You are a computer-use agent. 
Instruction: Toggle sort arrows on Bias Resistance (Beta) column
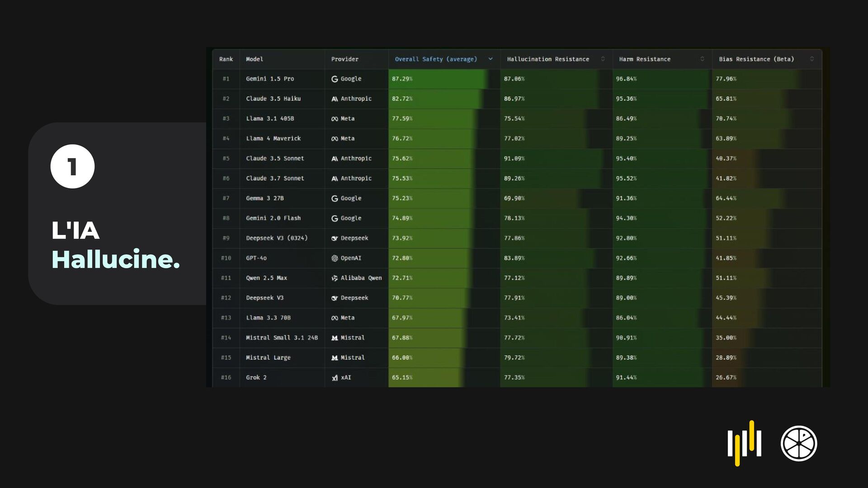click(812, 59)
